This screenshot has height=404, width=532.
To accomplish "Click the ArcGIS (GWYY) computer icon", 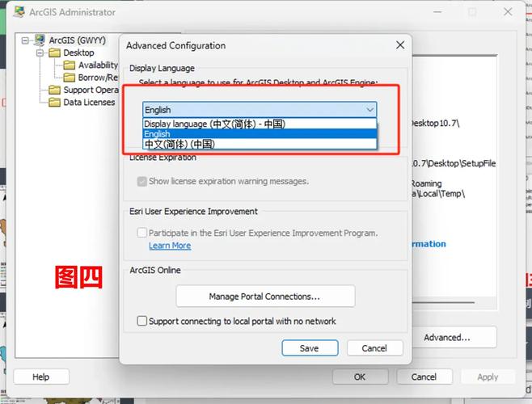I will [40, 40].
